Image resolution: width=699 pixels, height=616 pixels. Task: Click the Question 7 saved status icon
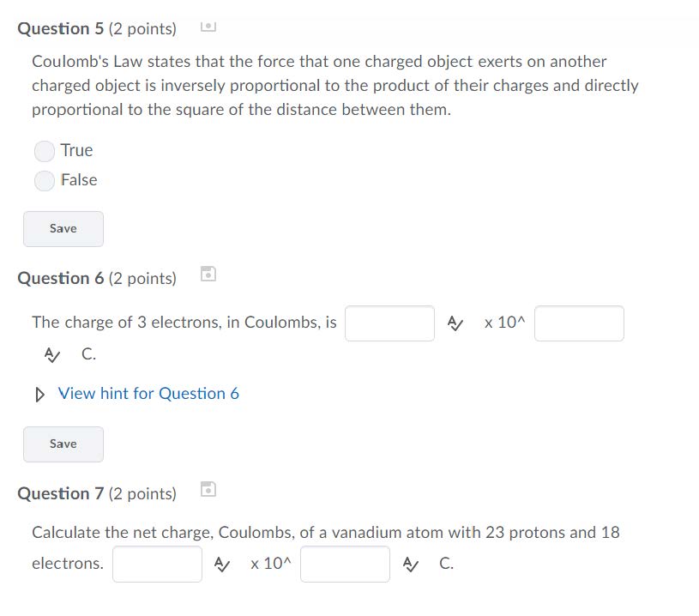(208, 490)
